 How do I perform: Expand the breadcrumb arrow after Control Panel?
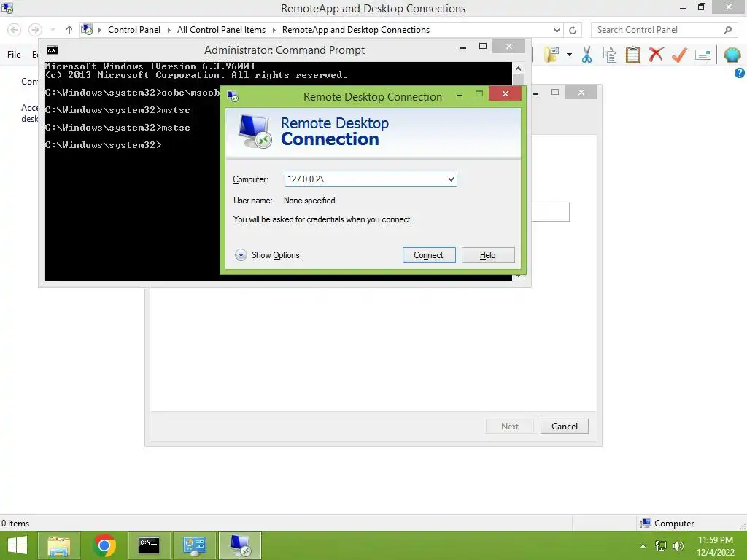[169, 30]
